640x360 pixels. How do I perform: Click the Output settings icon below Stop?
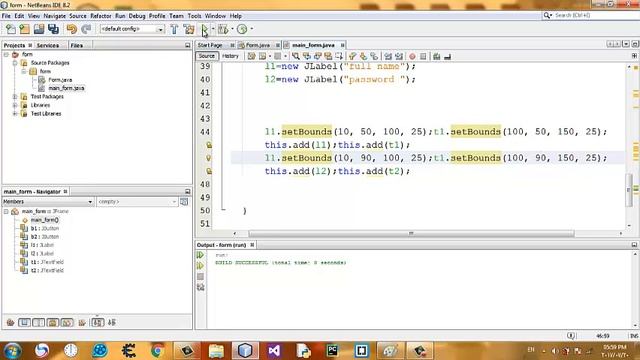click(200, 287)
